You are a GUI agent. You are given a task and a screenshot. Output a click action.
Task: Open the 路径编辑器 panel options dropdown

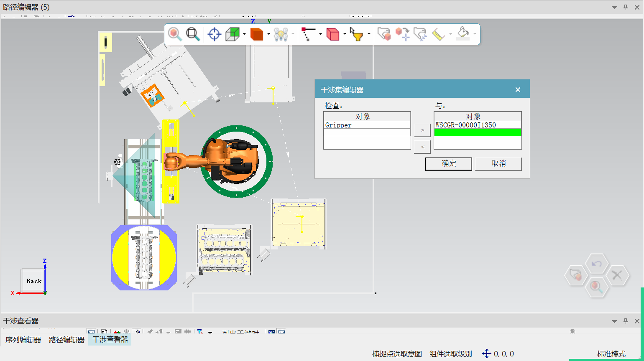point(614,7)
